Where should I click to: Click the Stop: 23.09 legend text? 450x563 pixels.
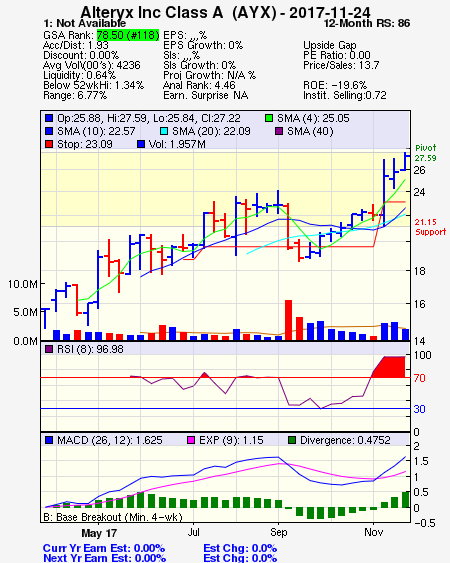85,144
